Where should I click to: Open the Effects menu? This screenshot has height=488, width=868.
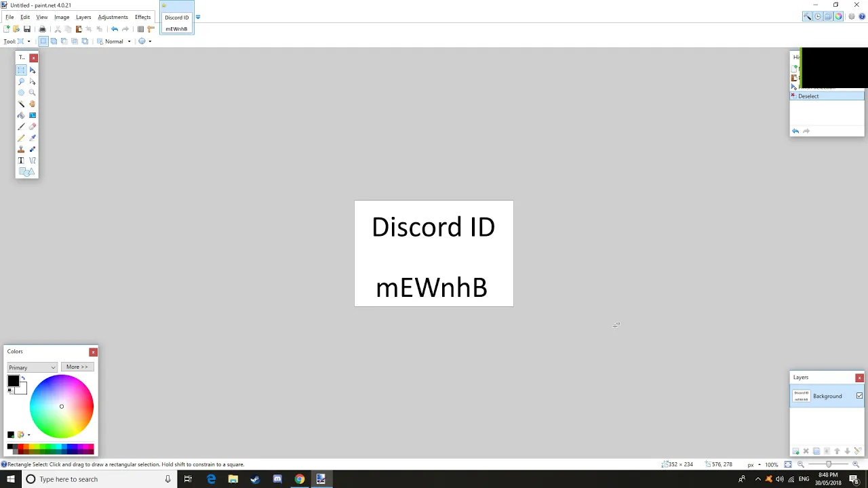142,17
